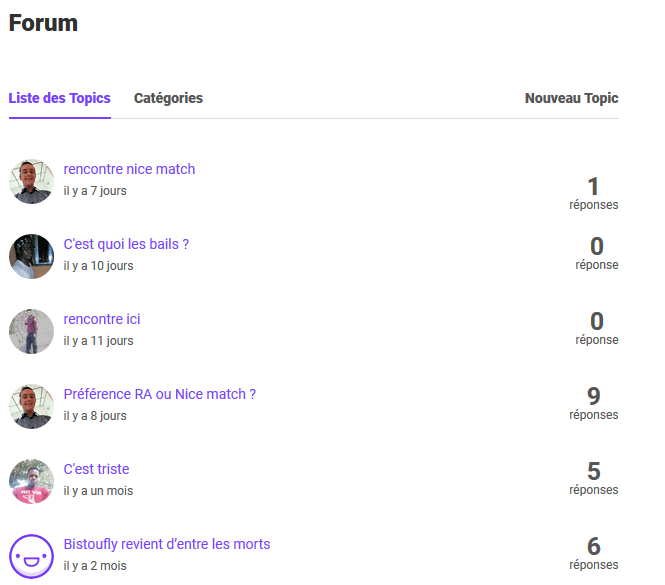
Task: Open "Préférence RA ou Nice match ?" topic
Action: click(159, 394)
